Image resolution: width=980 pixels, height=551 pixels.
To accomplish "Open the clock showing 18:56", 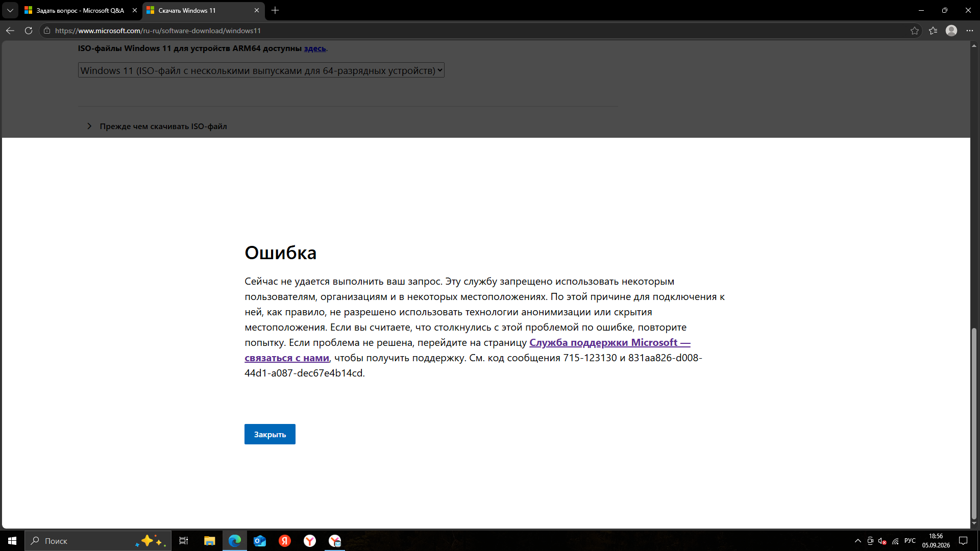I will pyautogui.click(x=936, y=541).
